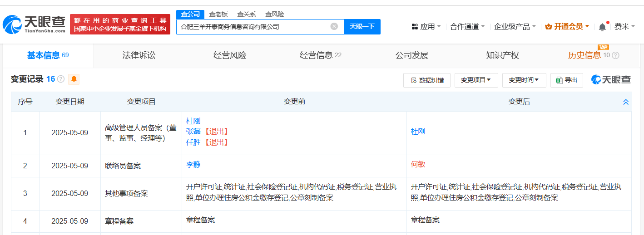
Task: Select the 查老板 search tab
Action: coord(218,14)
